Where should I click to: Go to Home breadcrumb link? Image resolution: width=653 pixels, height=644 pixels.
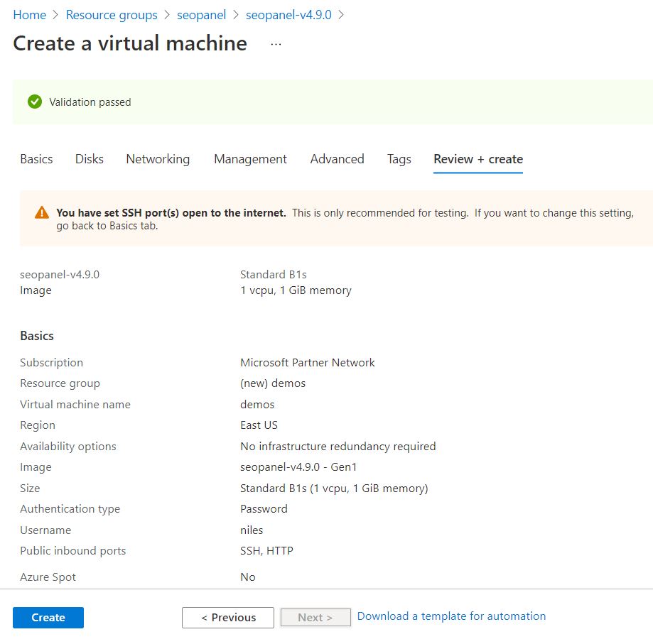click(x=29, y=15)
